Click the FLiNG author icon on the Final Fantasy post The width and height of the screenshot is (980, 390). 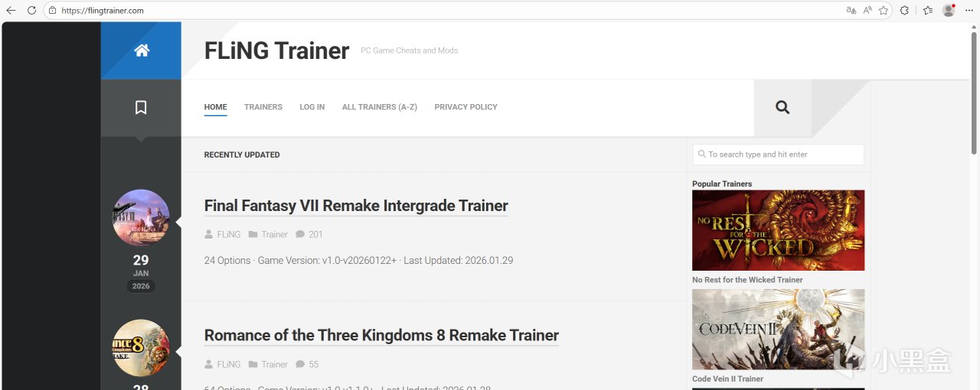(x=208, y=234)
